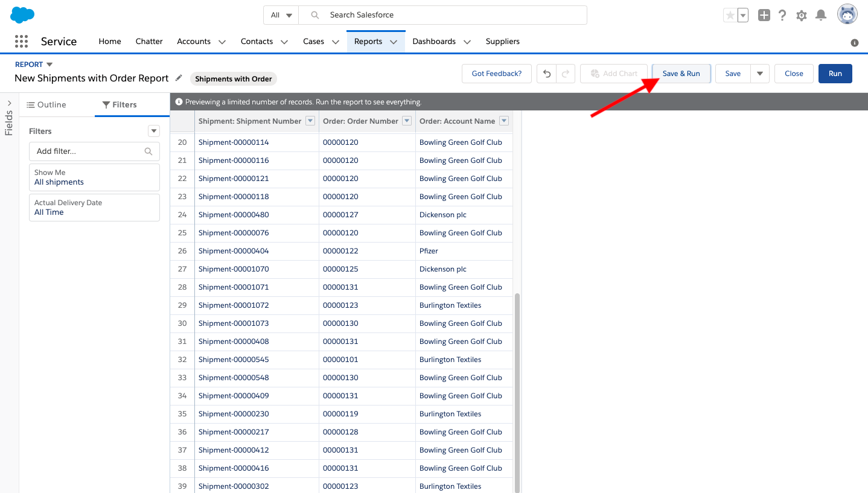This screenshot has height=493, width=868.
Task: Click the Got Feedback? button
Action: tap(497, 74)
